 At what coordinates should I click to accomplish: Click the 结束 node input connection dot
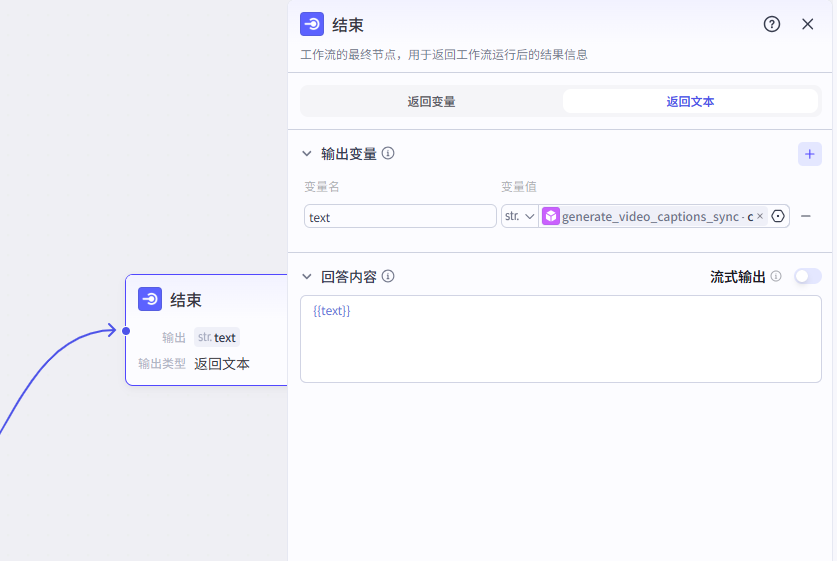pos(126,330)
